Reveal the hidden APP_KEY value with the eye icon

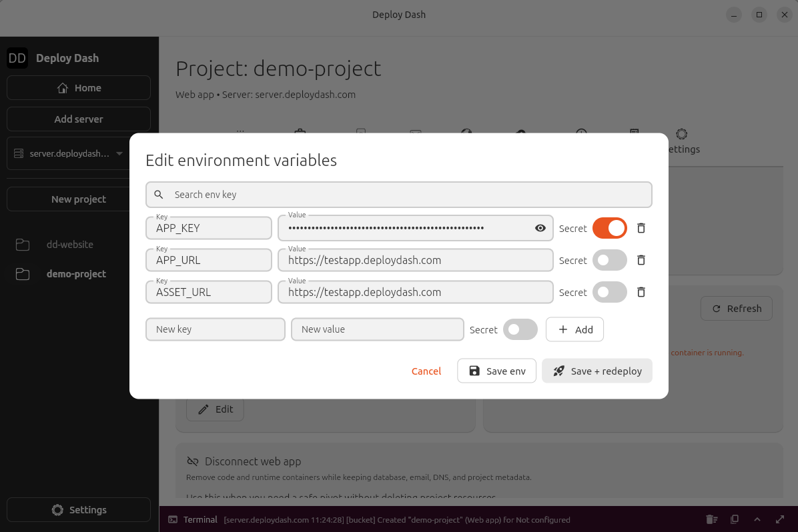[540, 228]
